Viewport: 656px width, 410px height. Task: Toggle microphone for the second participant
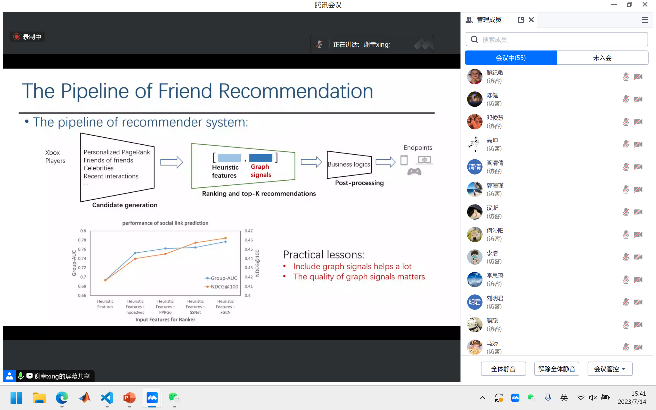coord(626,99)
